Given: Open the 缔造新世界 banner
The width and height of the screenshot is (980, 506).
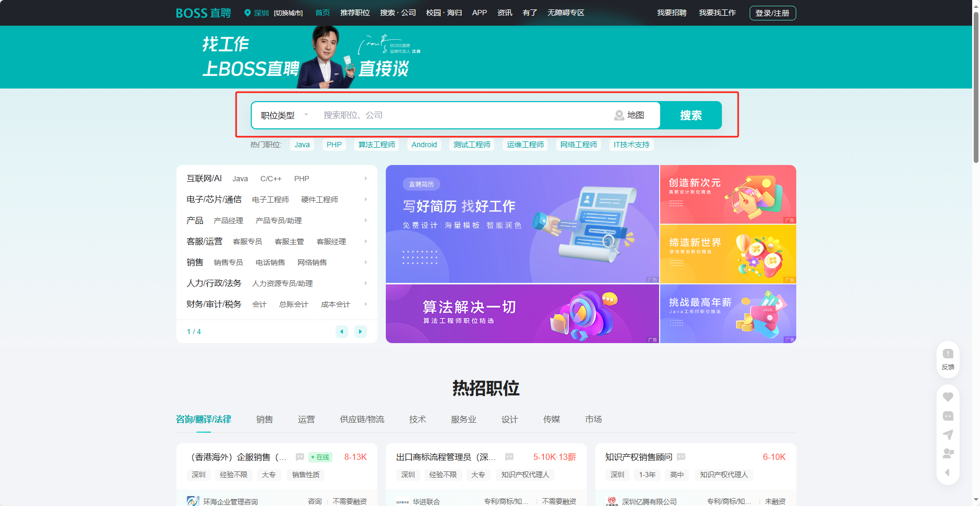Looking at the screenshot, I should (728, 254).
